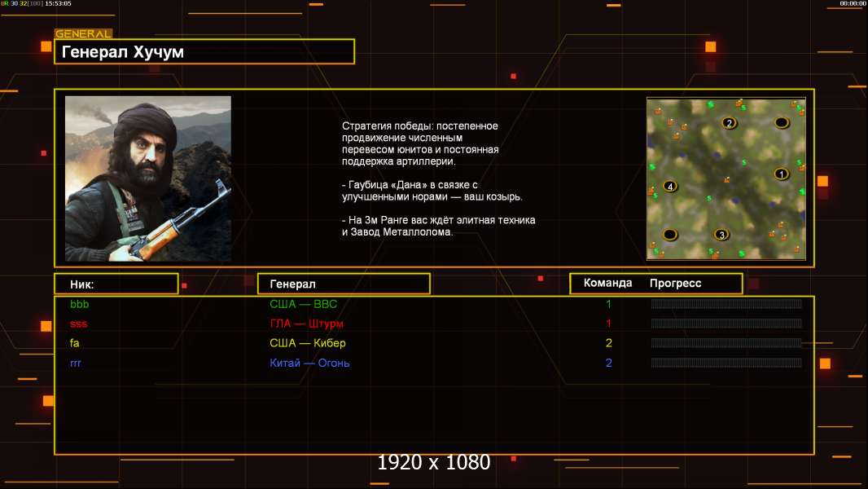
Task: Click general 'США — ВВС'
Action: click(x=304, y=304)
